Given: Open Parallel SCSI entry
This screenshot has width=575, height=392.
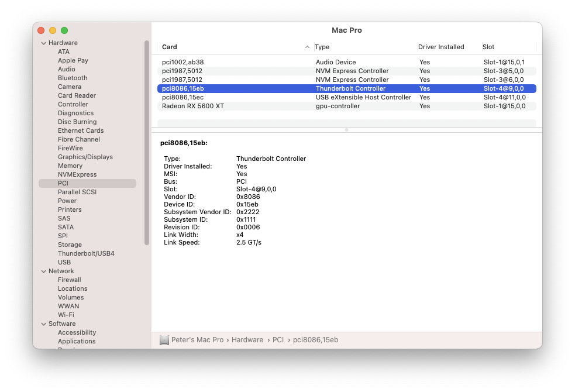Looking at the screenshot, I should (x=77, y=192).
